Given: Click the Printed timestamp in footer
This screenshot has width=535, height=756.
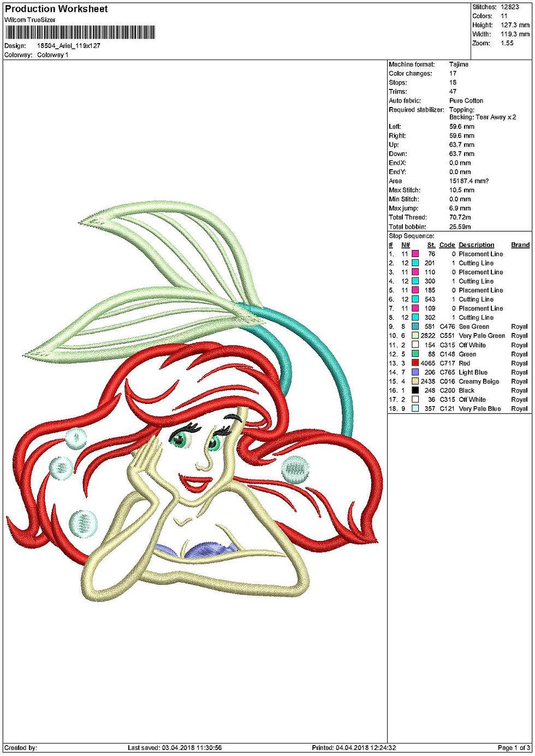Looking at the screenshot, I should point(354,748).
